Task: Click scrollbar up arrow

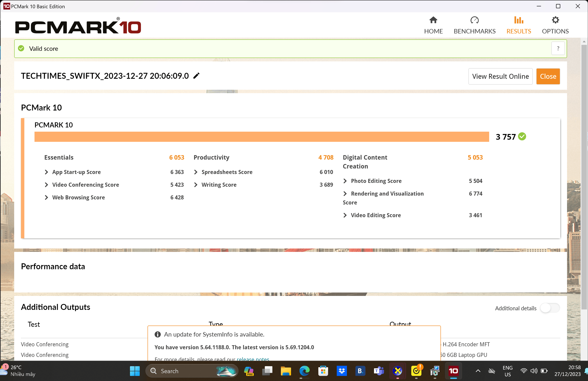Action: [584, 41]
